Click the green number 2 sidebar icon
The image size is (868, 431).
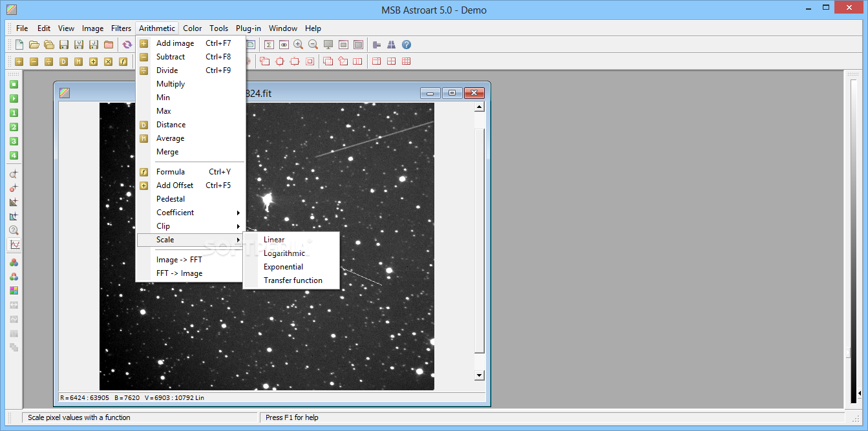14,127
